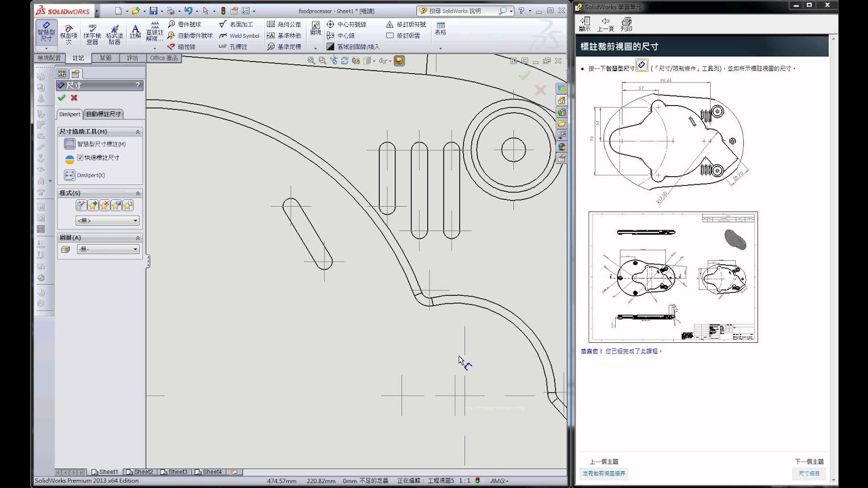
Task: Select the Format Painter (格式塗貼器) tool
Action: coord(115,34)
